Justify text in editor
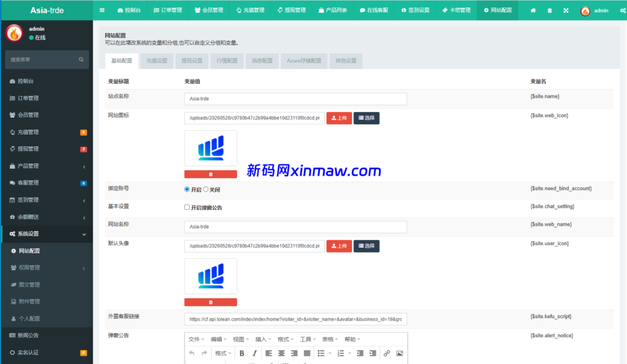 tap(307, 353)
